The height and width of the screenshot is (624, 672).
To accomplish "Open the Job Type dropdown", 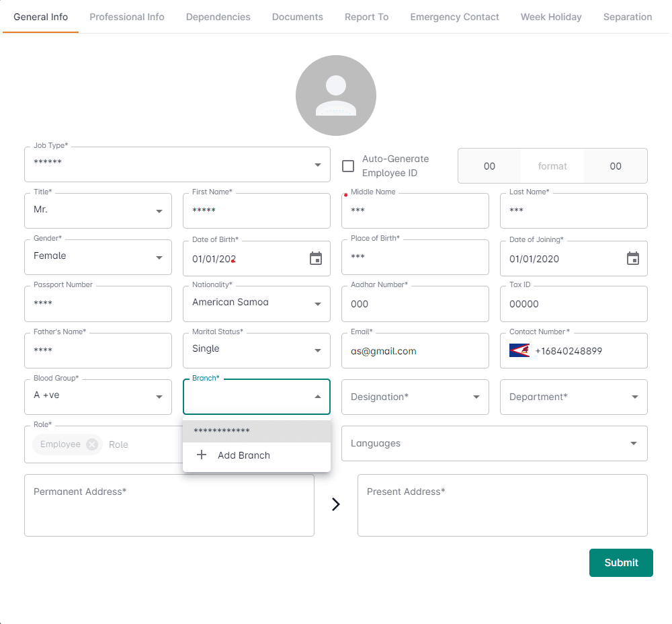I will pos(317,165).
